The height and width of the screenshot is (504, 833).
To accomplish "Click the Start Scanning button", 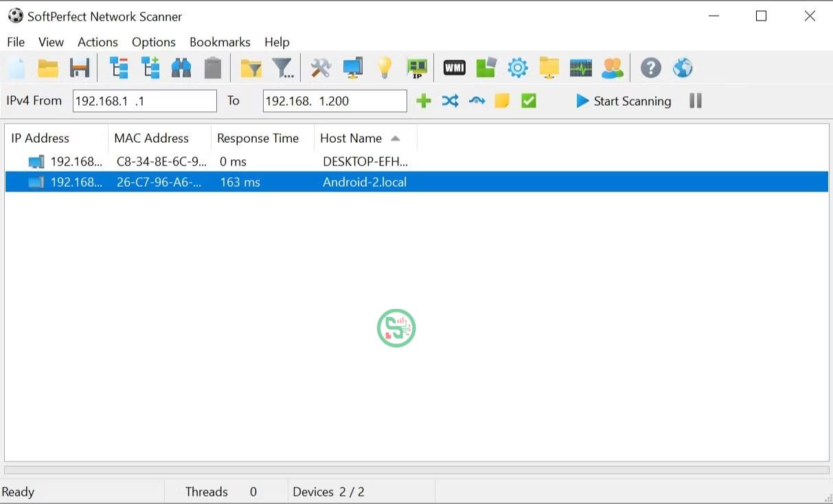I will pos(624,101).
